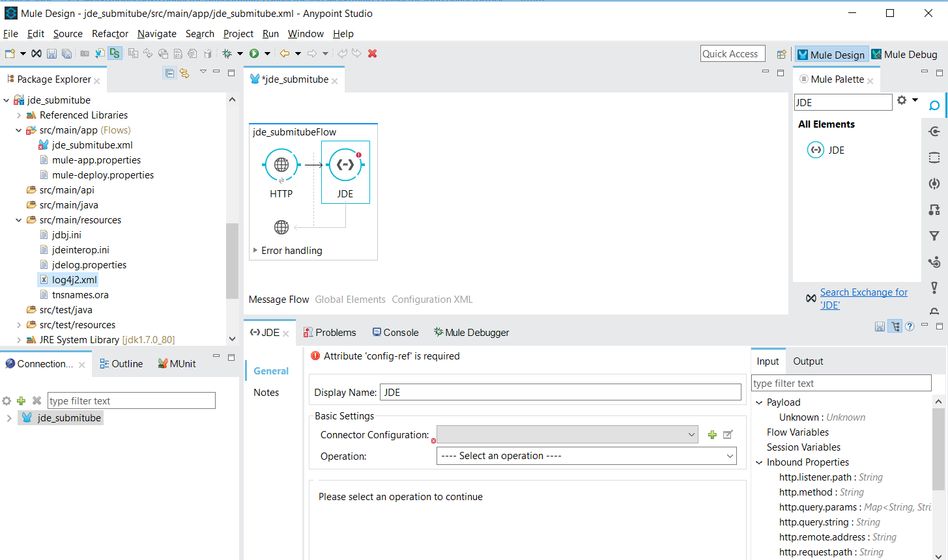Delete connection with the X icon
The width and height of the screenshot is (948, 560).
pyautogui.click(x=36, y=400)
